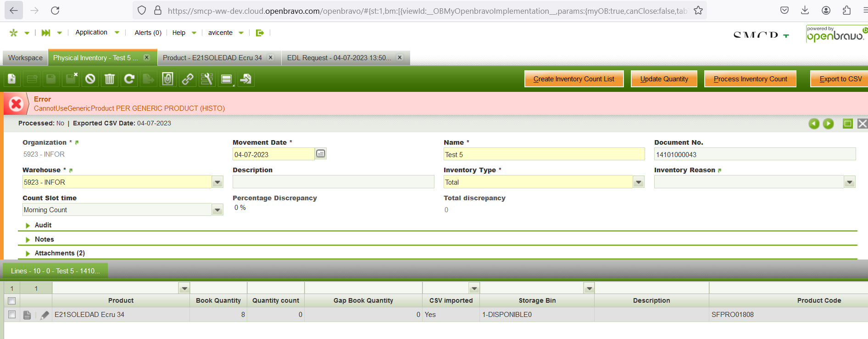The image size is (868, 339).
Task: Click the Movement Date field
Action: [273, 154]
